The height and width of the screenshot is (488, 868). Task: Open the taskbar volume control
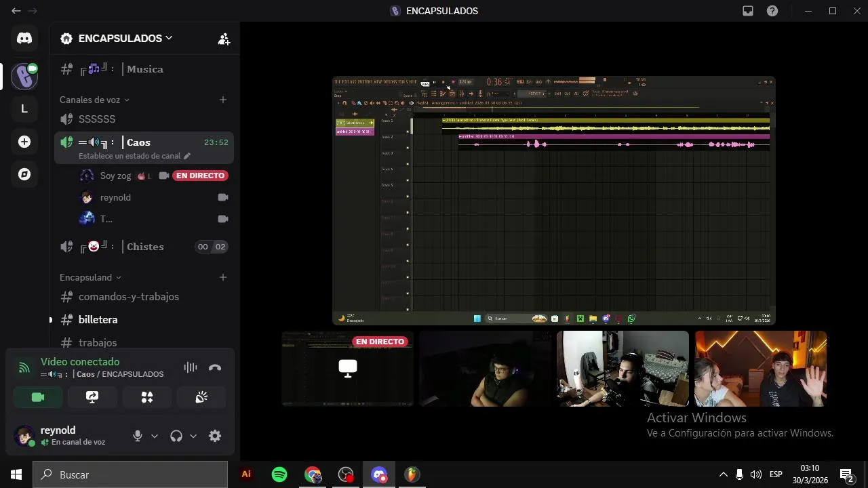tap(756, 474)
